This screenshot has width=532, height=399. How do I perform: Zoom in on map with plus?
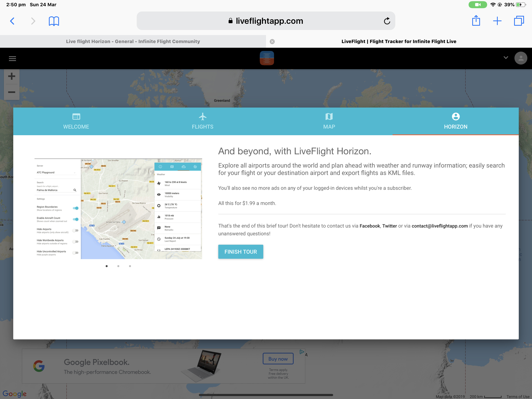point(11,77)
